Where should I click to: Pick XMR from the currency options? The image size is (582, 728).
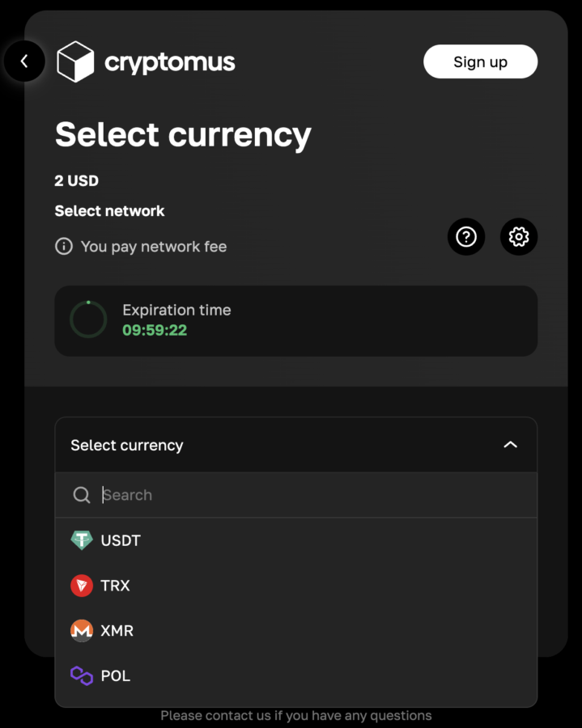click(x=117, y=631)
